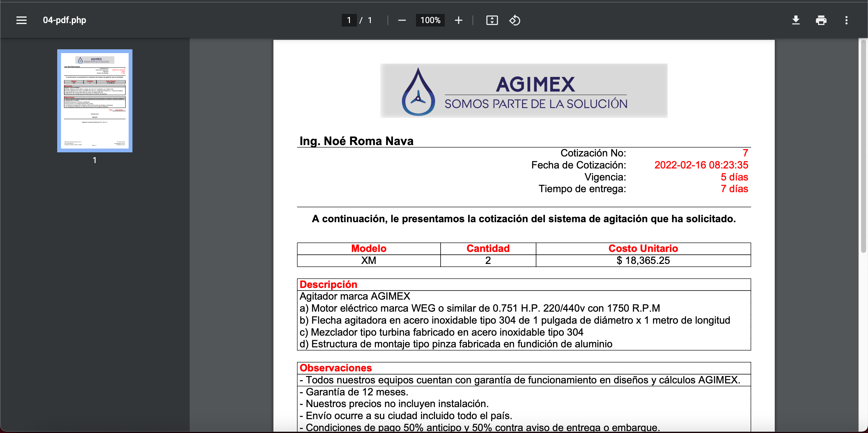The image size is (868, 433).
Task: Download the PDF file
Action: click(x=796, y=20)
